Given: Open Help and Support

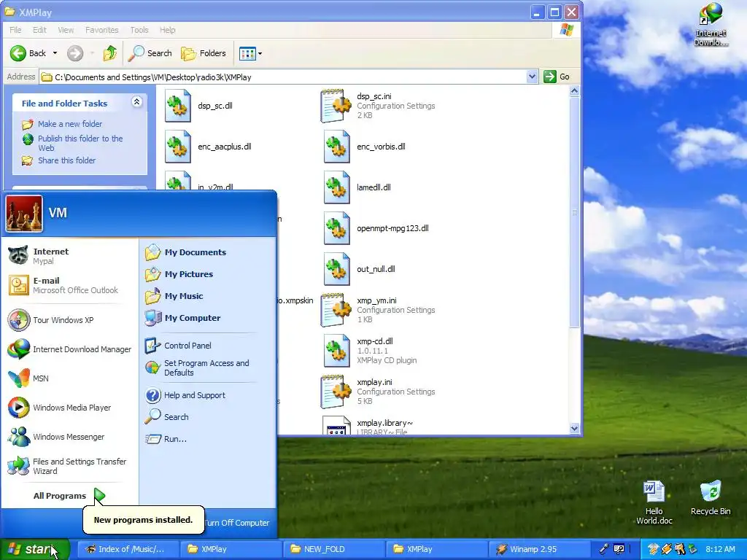Looking at the screenshot, I should tap(207, 395).
